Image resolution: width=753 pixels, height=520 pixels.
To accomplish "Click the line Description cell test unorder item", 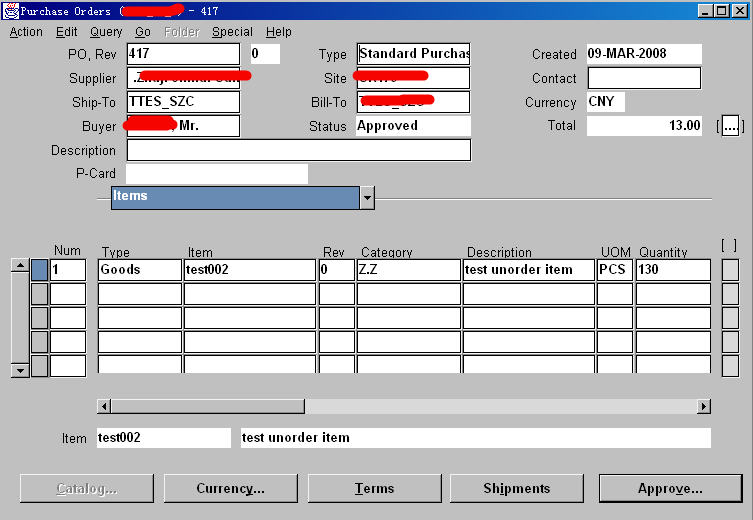I will (x=529, y=270).
